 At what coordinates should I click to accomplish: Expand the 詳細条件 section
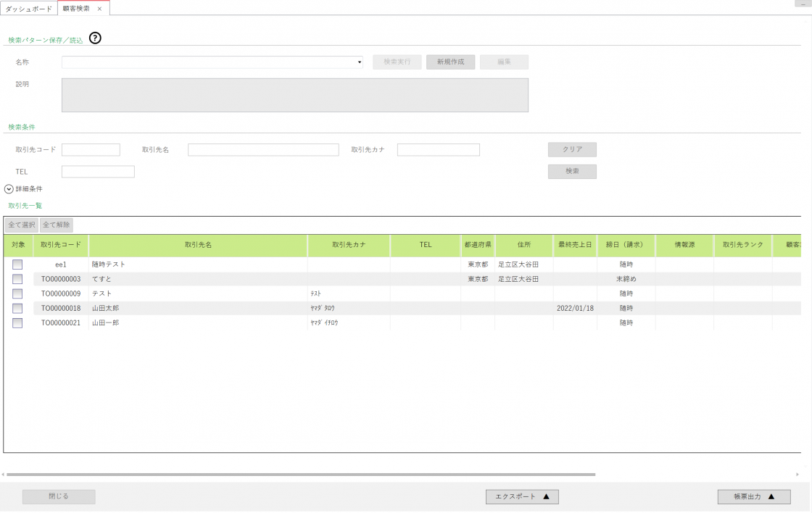(x=9, y=189)
